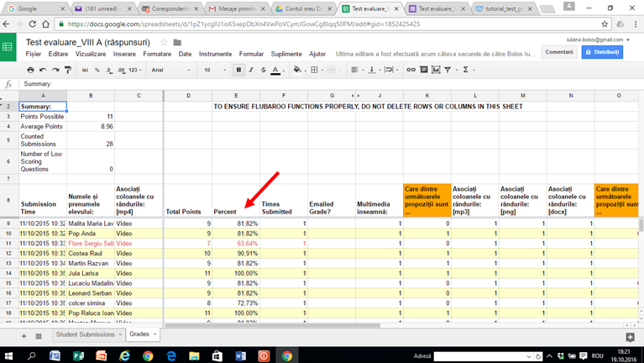Open the font size 10 dropdown
The width and height of the screenshot is (644, 363).
(215, 70)
